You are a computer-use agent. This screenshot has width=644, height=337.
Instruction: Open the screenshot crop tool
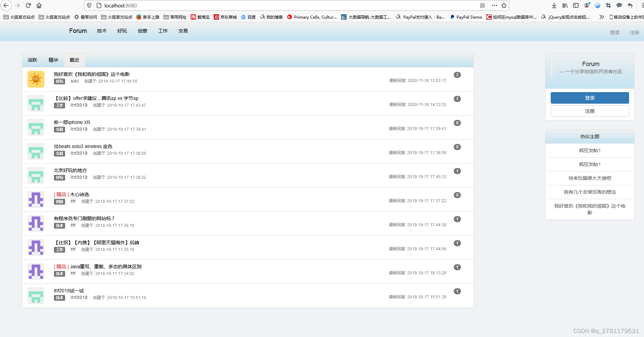pos(608,5)
